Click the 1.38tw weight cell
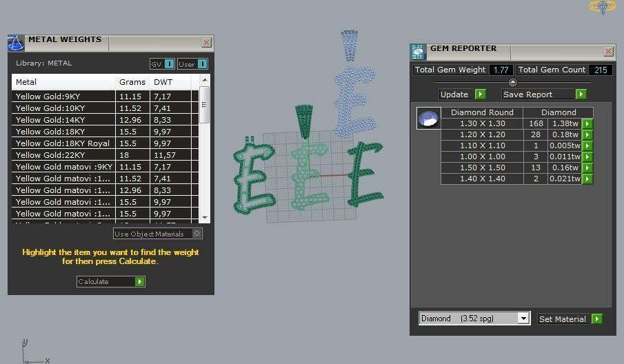The width and height of the screenshot is (624, 364). [565, 123]
